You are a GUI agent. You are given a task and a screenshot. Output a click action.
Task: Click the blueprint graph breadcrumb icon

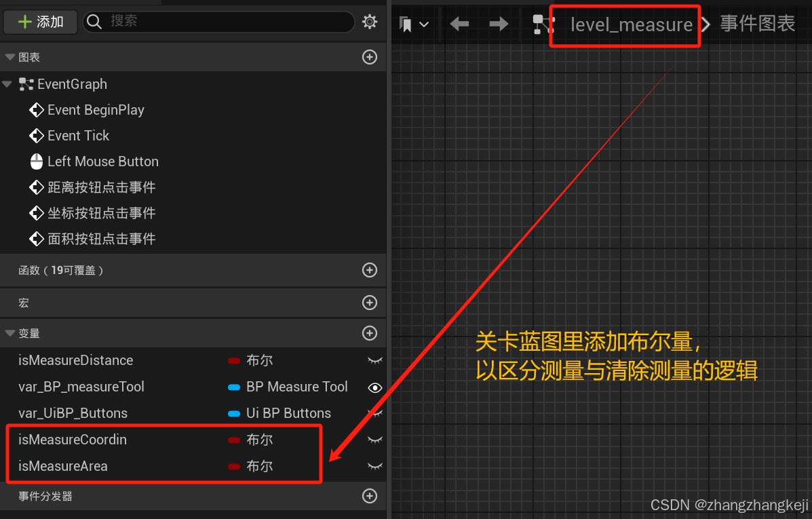(543, 24)
